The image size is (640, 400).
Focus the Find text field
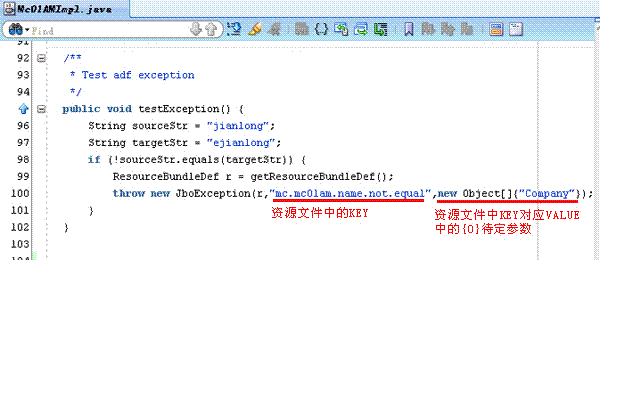pos(109,30)
